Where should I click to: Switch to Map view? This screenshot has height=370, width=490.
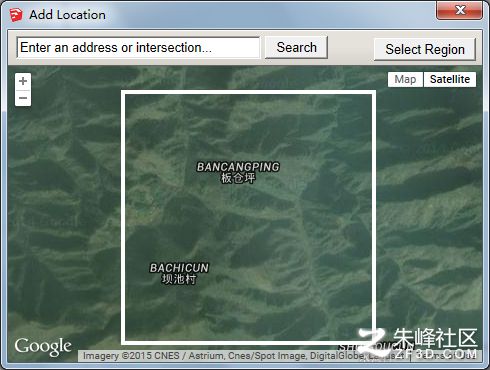405,79
